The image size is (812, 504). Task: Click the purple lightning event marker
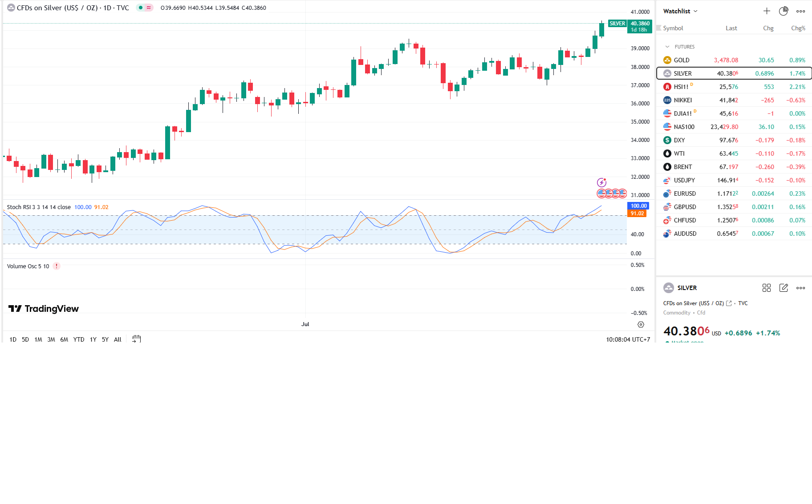(x=601, y=182)
